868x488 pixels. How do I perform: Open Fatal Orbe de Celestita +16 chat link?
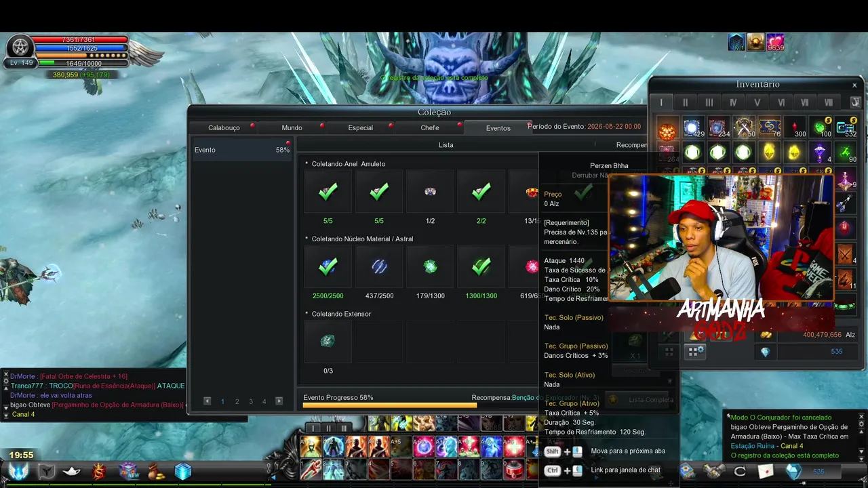(84, 376)
